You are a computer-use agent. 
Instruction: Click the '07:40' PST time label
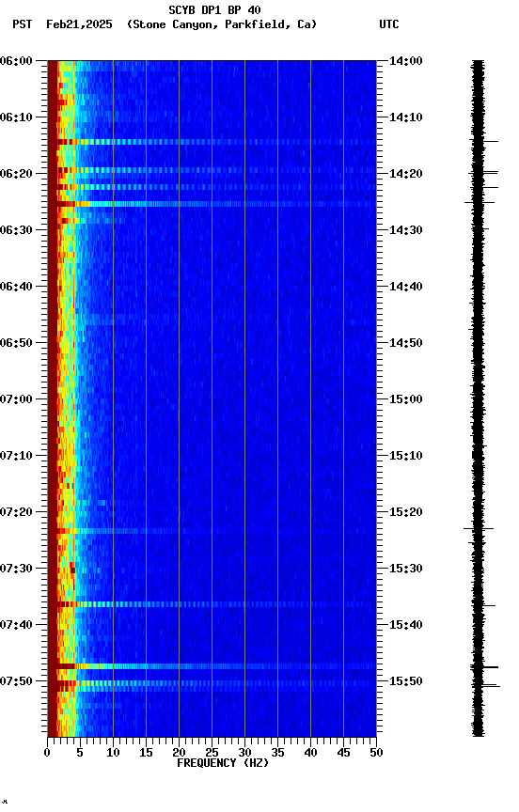coord(16,625)
